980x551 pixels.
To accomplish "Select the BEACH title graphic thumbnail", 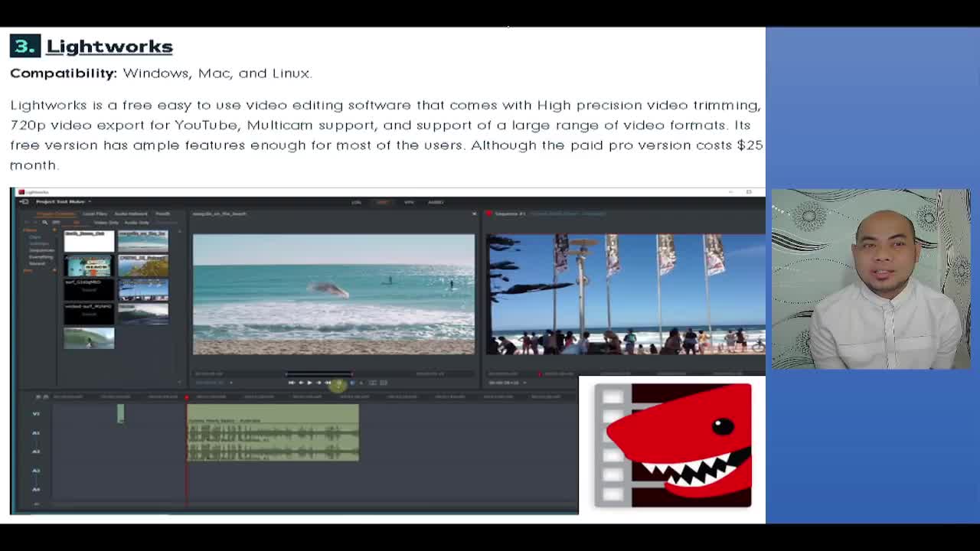I will (89, 266).
